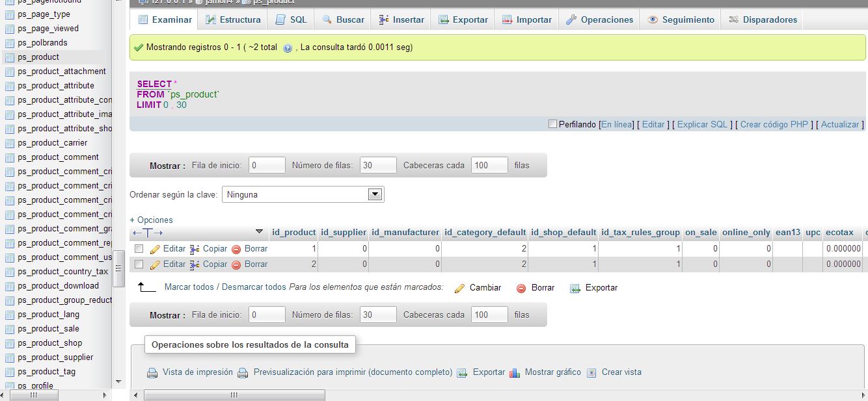The width and height of the screenshot is (868, 401).
Task: Click the Crear vista icon
Action: tap(591, 373)
